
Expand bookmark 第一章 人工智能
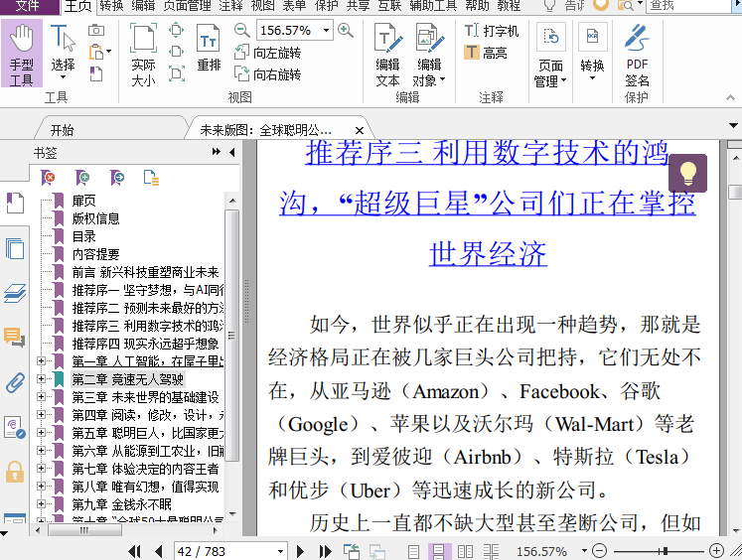click(x=41, y=360)
